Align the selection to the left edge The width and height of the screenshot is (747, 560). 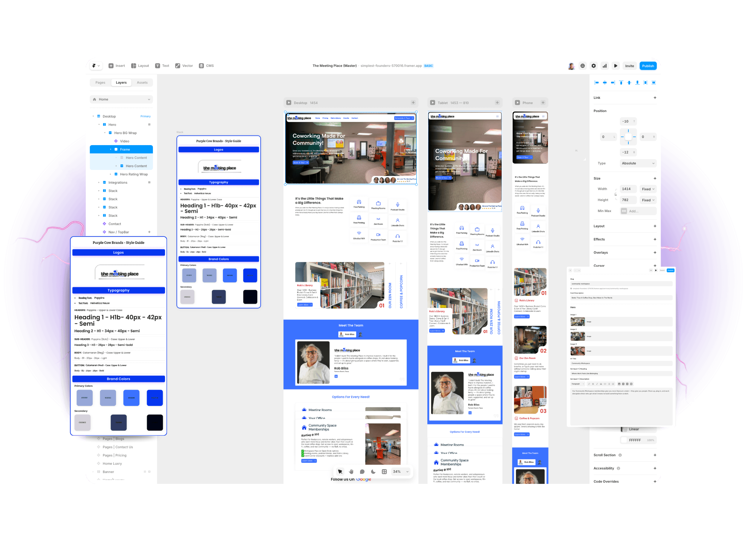(596, 83)
